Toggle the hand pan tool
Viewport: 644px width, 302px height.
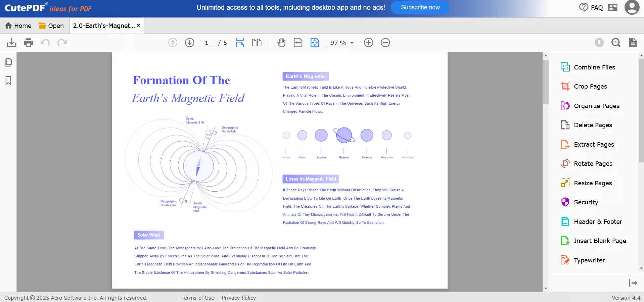[281, 43]
